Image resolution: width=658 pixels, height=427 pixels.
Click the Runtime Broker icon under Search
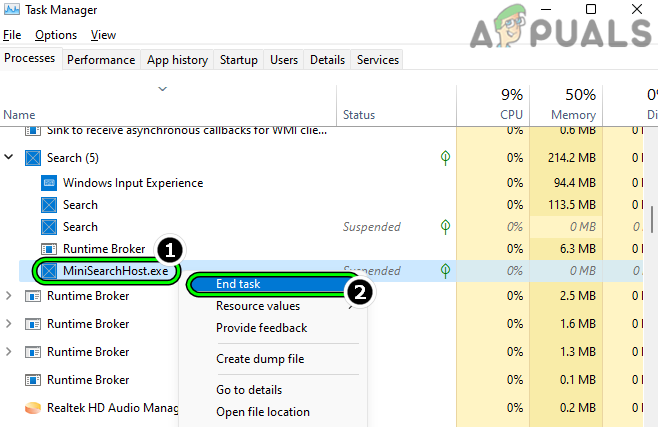coord(49,249)
